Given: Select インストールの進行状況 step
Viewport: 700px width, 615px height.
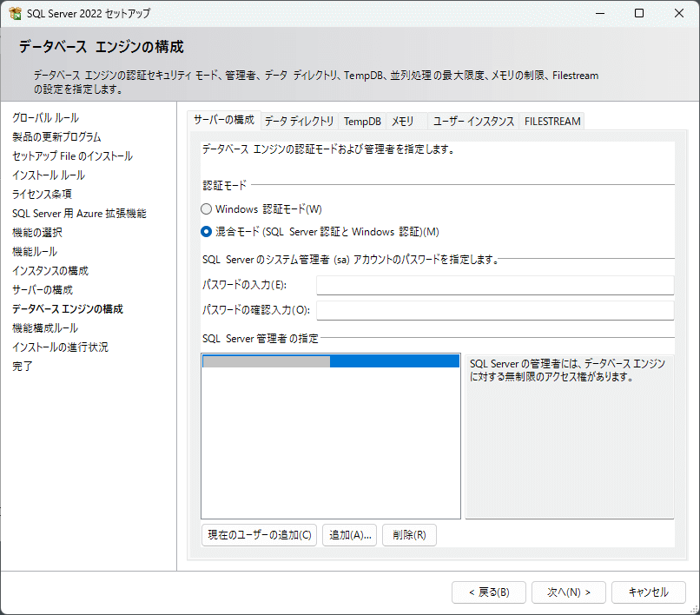Looking at the screenshot, I should 60,347.
